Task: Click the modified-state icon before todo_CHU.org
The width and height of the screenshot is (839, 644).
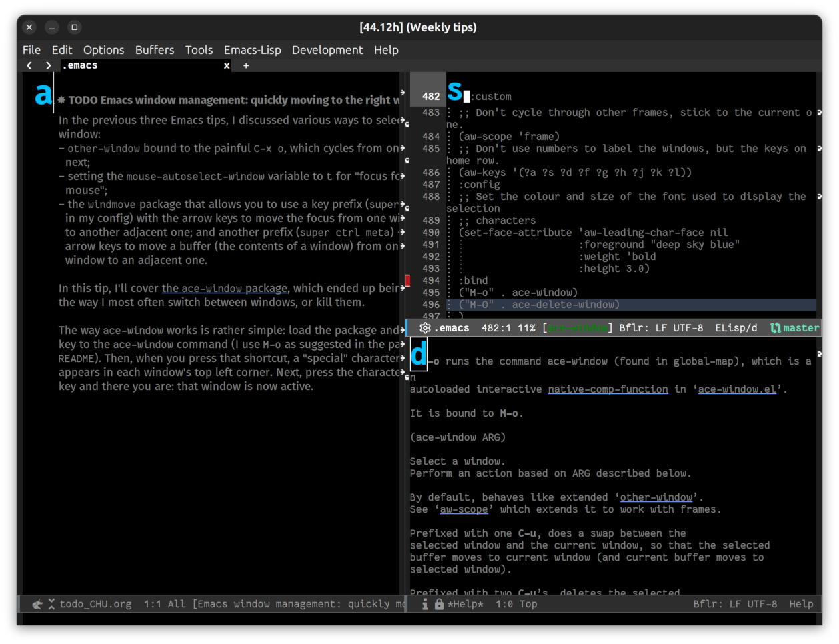Action: click(51, 604)
